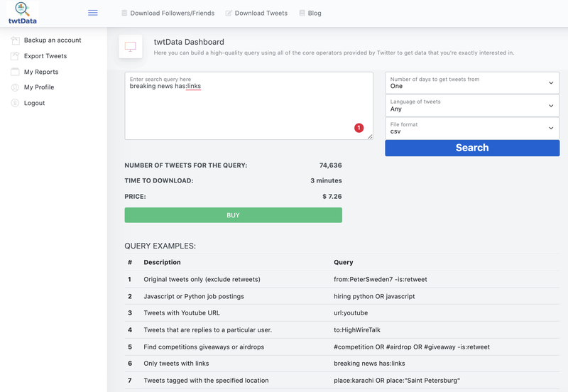Click description Tweets with Youtube URL
Viewport: 568px width, 392px height.
(x=182, y=312)
